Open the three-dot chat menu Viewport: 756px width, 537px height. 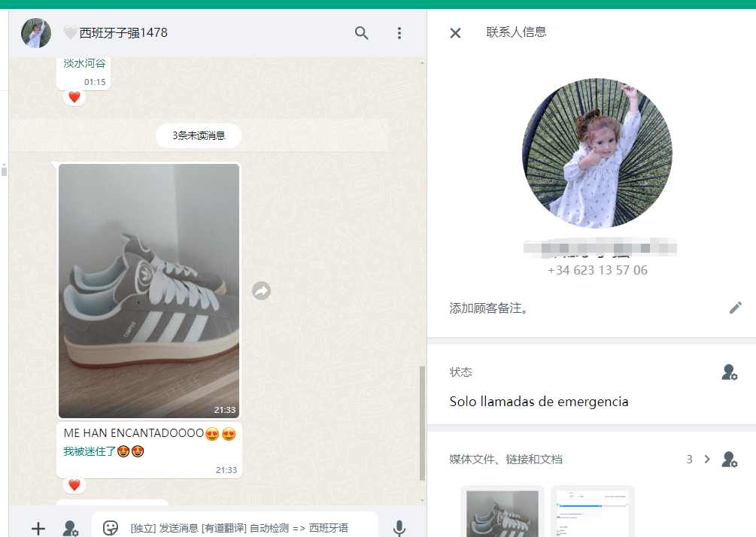tap(399, 33)
